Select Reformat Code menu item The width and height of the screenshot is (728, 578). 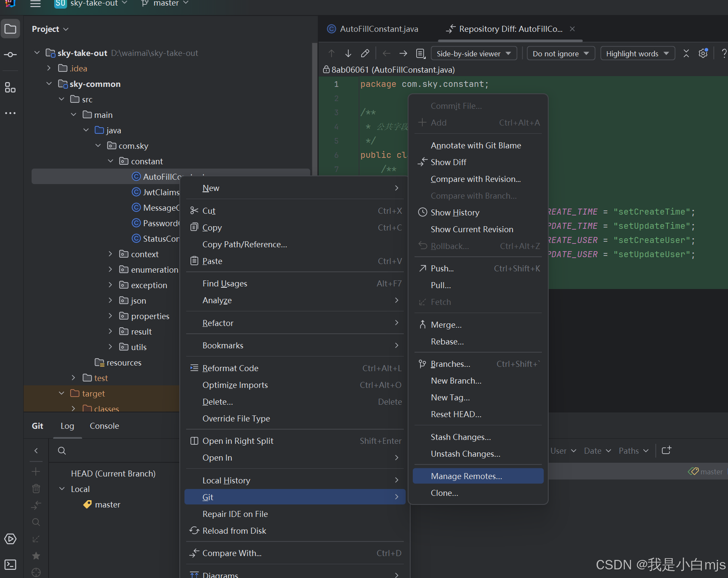295,368
